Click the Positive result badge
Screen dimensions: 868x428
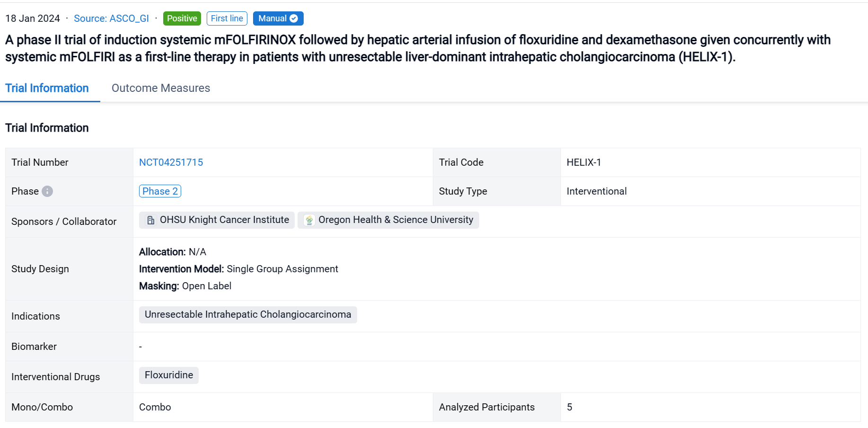[x=182, y=18]
